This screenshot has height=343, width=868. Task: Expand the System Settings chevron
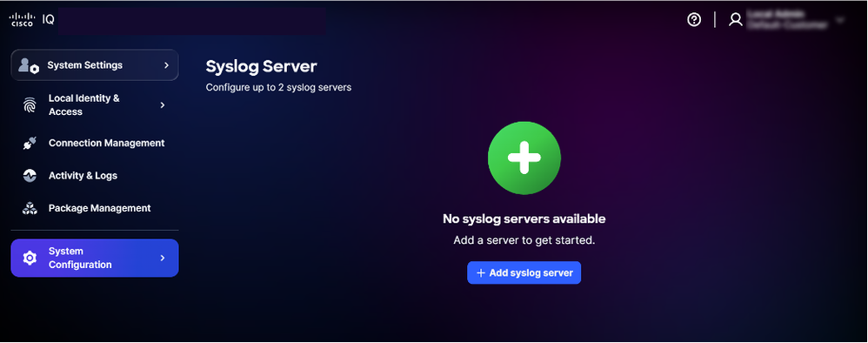tap(166, 65)
